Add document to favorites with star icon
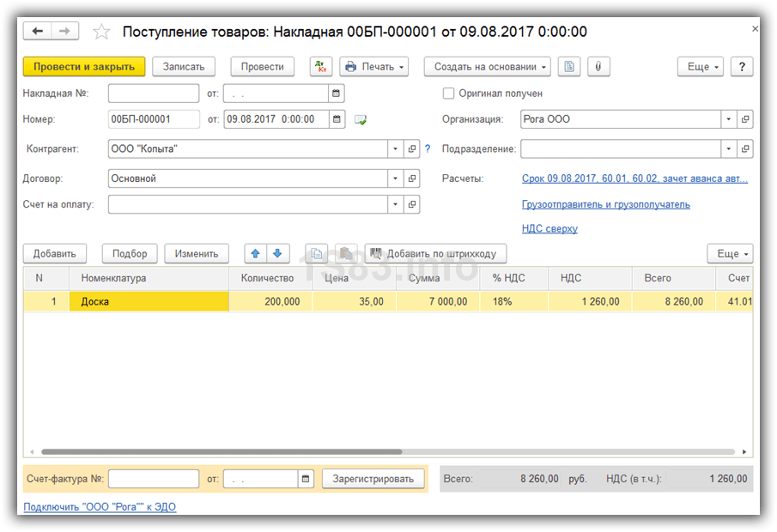 pos(101,32)
